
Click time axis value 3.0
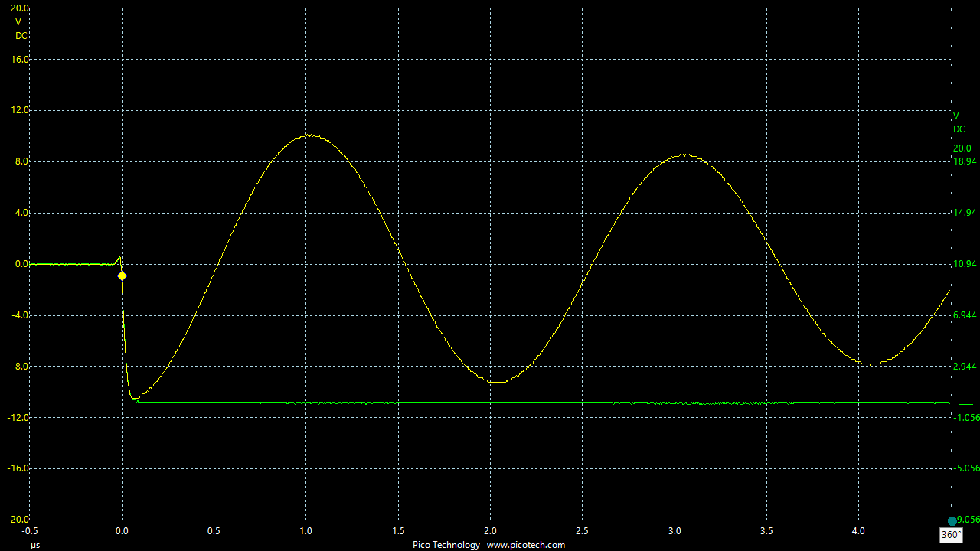[x=675, y=530]
